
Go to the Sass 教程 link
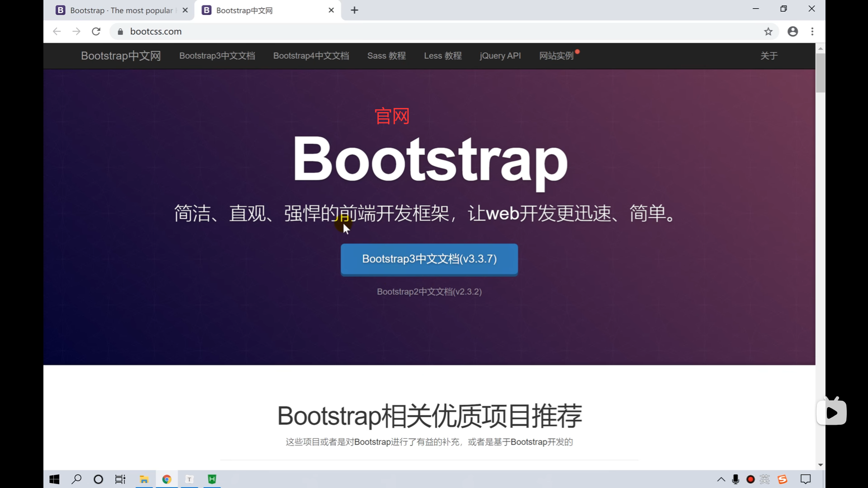tap(387, 56)
